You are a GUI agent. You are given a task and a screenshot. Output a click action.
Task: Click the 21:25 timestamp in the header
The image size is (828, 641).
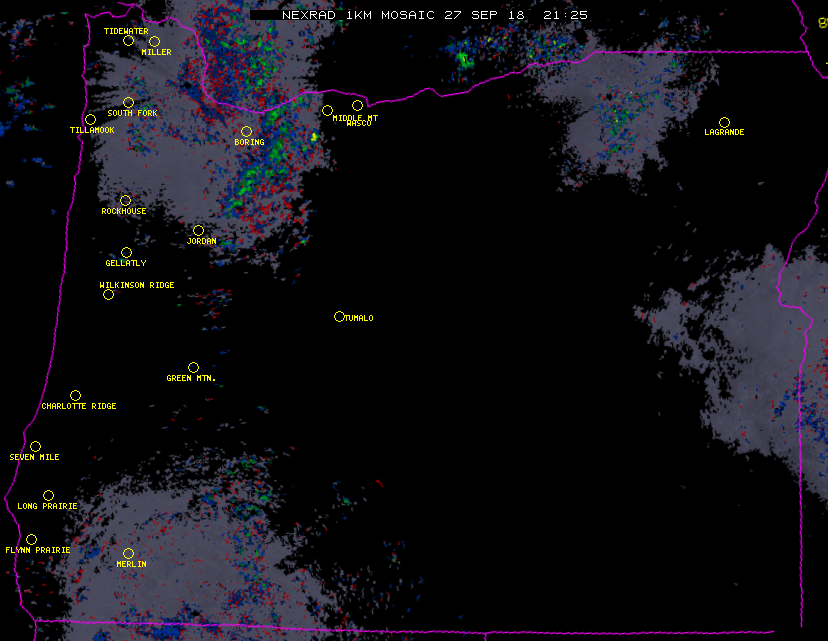[567, 15]
